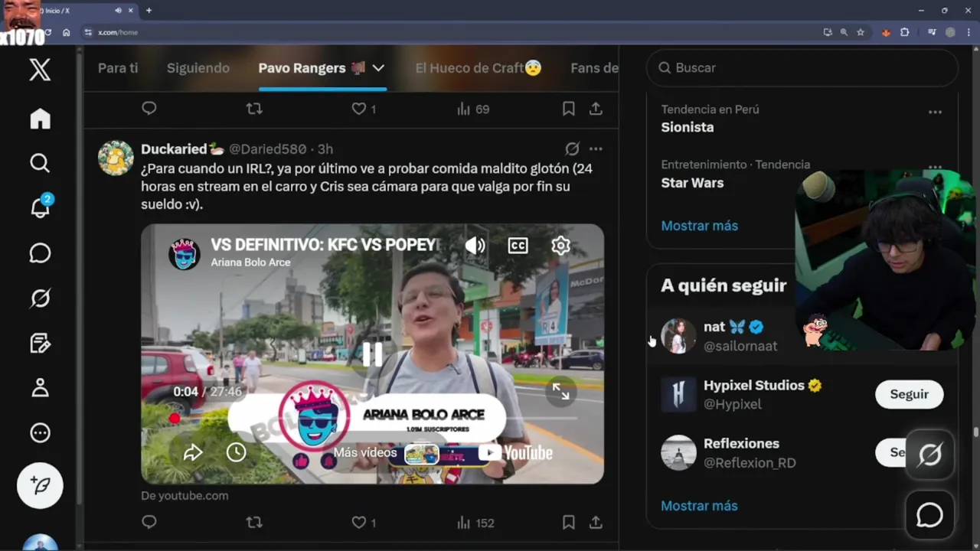This screenshot has height=551, width=980.
Task: Bookmark Duckaried's post
Action: 568,523
